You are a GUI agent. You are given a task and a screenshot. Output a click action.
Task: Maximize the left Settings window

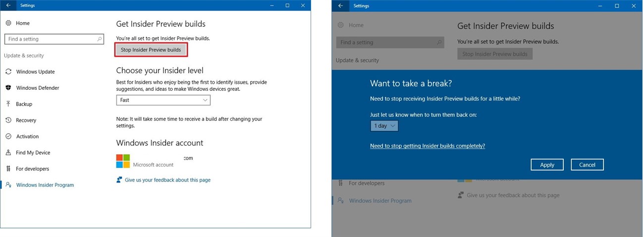(287, 5)
